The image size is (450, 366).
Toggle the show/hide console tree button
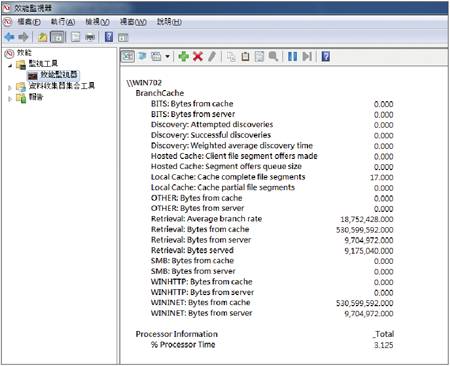[57, 37]
